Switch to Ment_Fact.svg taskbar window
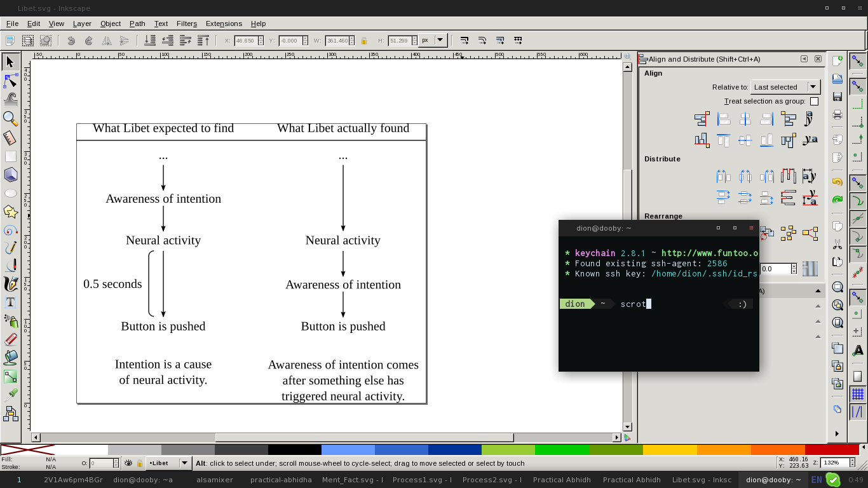This screenshot has width=868, height=488. 353,480
